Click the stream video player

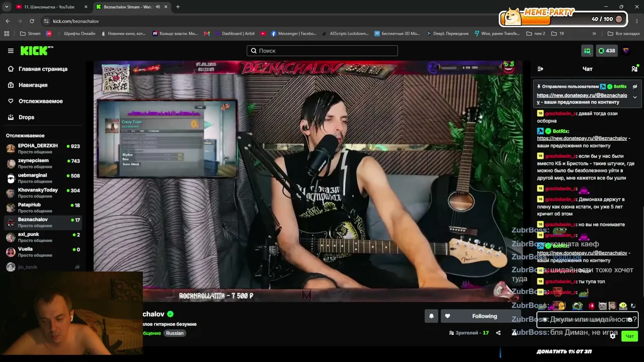click(308, 182)
